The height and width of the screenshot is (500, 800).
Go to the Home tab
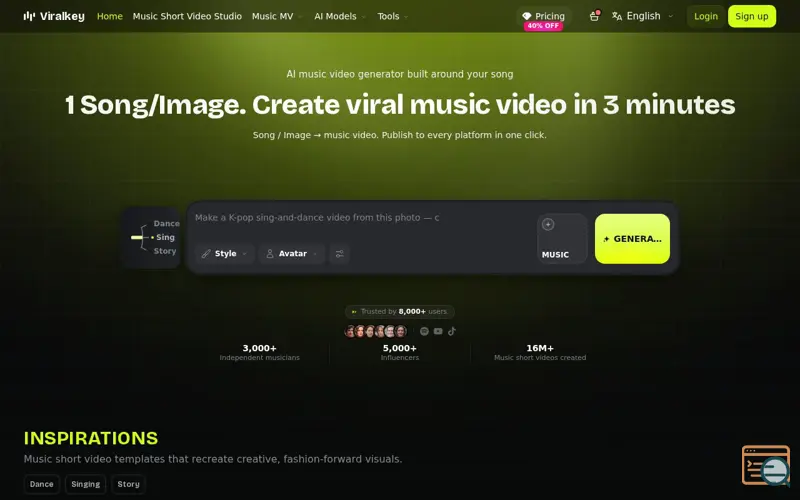coord(110,16)
